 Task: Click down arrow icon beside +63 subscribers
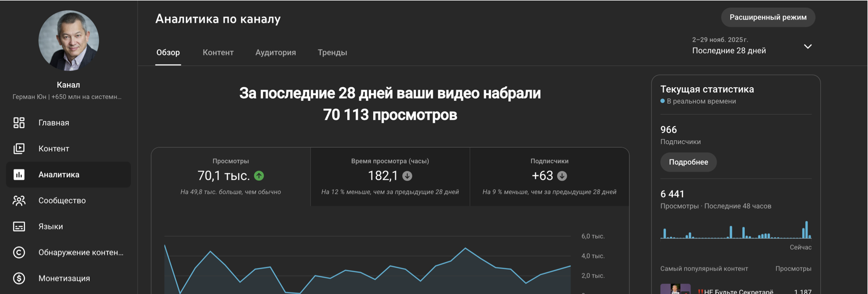[x=562, y=176]
